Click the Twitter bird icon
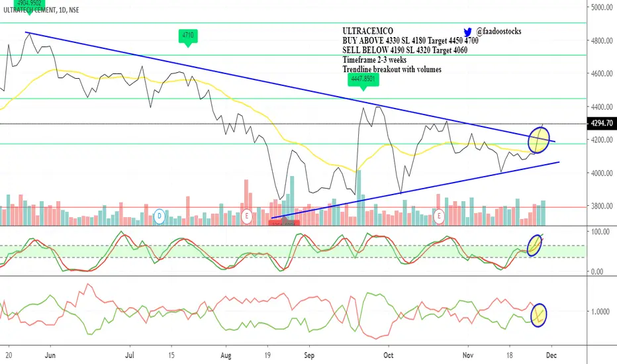This screenshot has height=364, width=617. point(467,32)
